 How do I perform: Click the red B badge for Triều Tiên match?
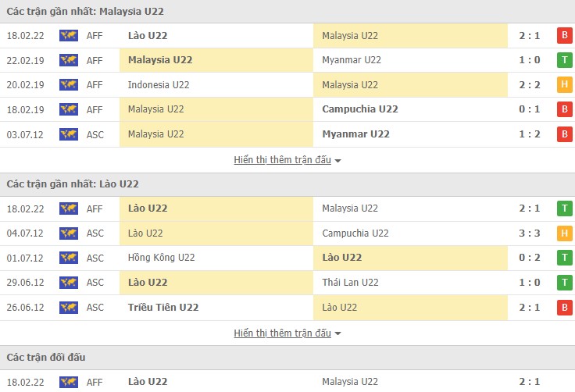click(x=563, y=308)
